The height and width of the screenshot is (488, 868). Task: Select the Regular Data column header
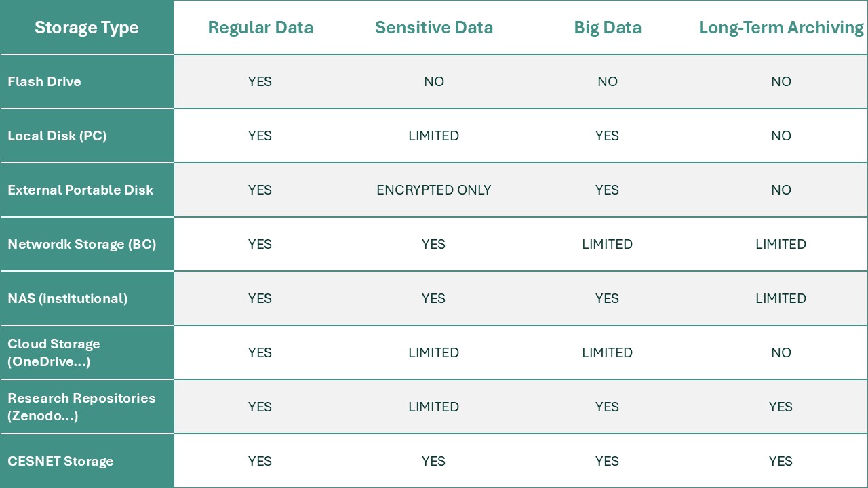260,28
